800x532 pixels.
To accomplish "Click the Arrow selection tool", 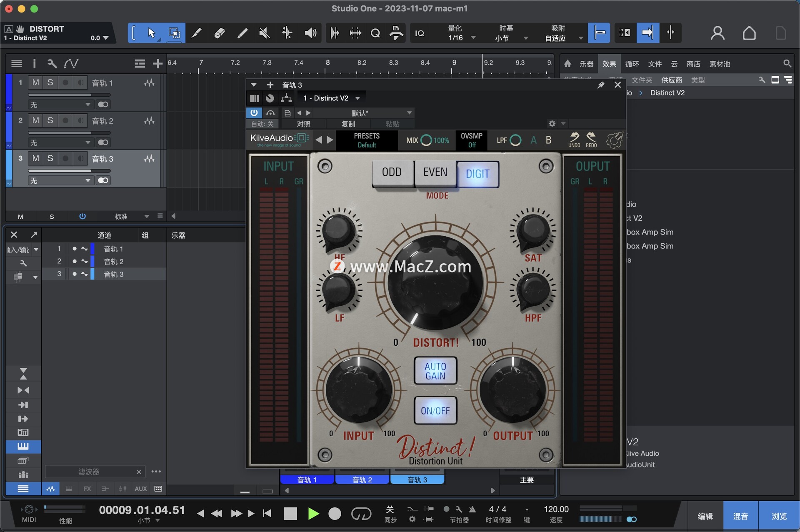I will coord(151,33).
